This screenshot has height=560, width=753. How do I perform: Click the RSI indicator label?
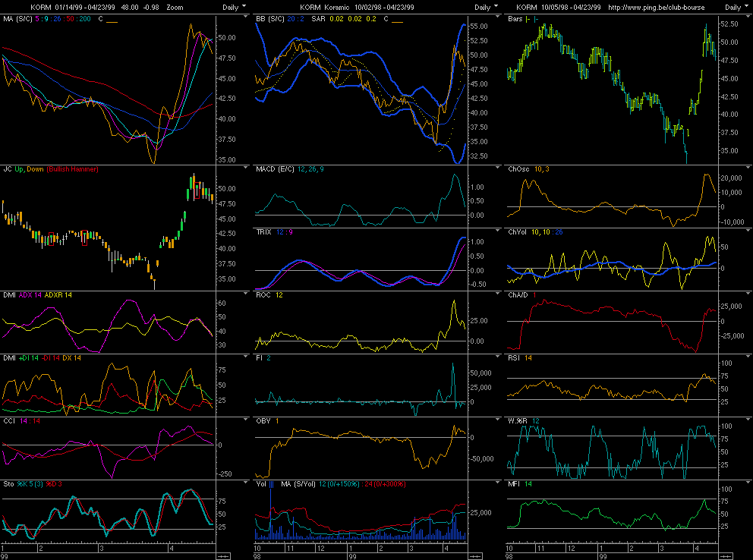click(514, 358)
